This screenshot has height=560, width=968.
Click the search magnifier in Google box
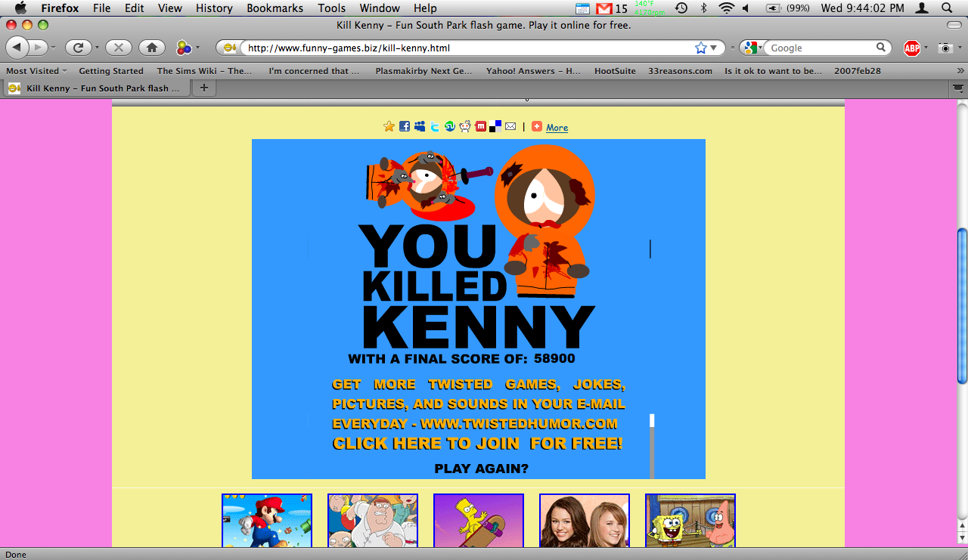click(881, 48)
